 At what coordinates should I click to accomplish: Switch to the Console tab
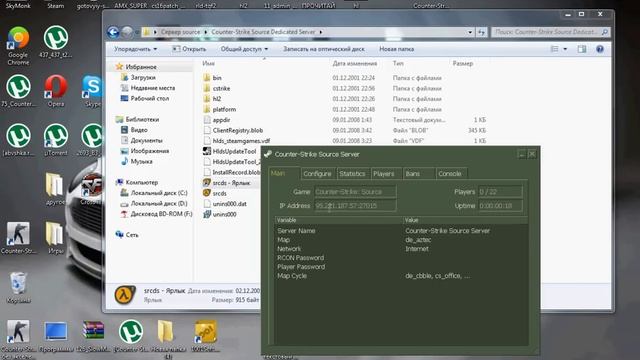[450, 173]
